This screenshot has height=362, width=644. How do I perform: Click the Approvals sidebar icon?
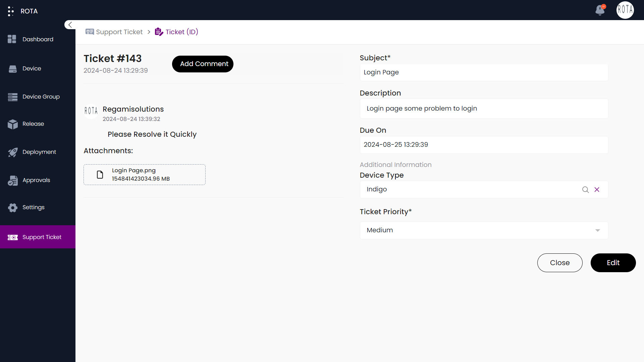coord(12,180)
